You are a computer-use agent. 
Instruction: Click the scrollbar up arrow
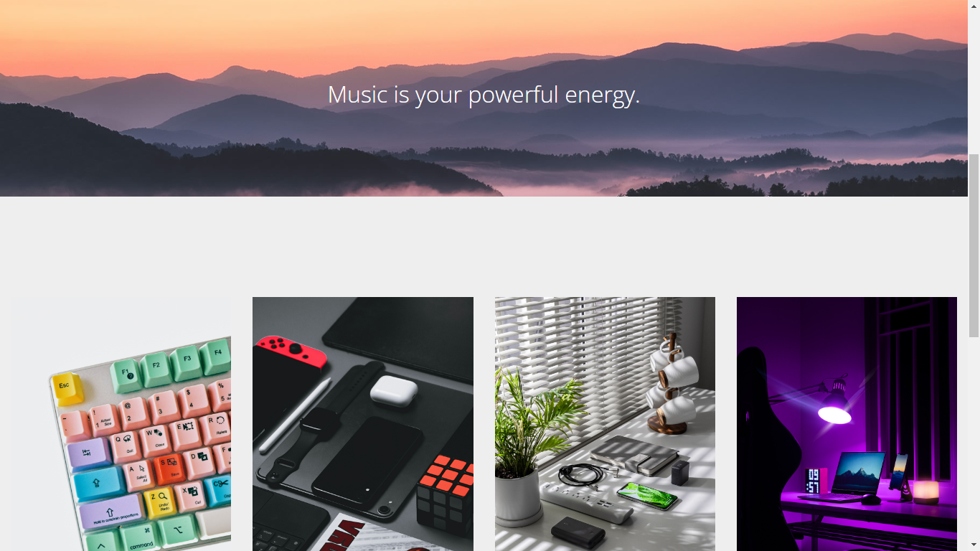[974, 6]
